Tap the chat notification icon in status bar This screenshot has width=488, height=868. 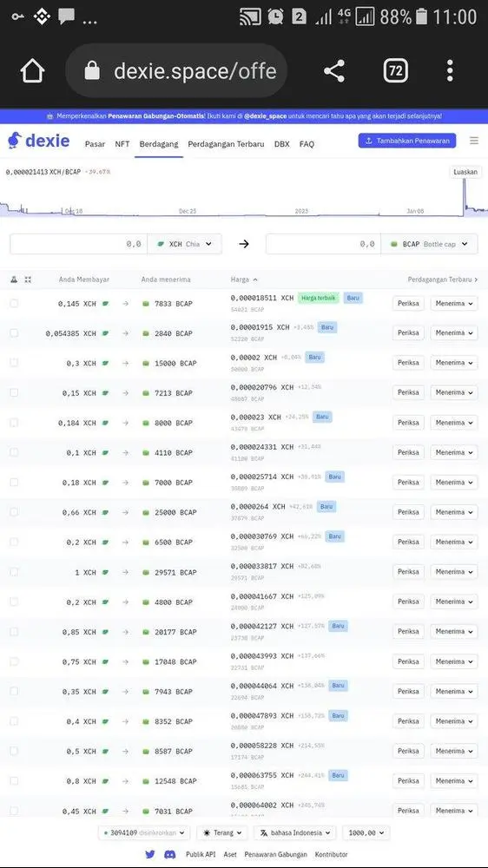[x=66, y=17]
